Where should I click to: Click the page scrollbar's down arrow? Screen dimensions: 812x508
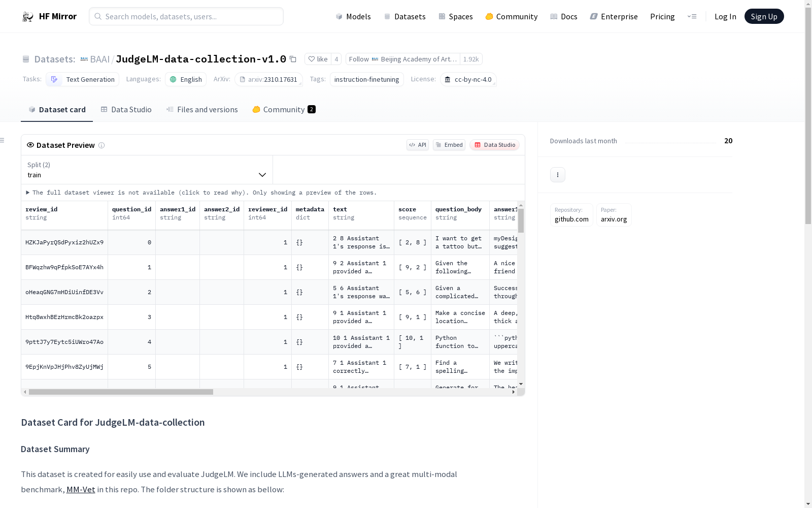click(x=808, y=504)
